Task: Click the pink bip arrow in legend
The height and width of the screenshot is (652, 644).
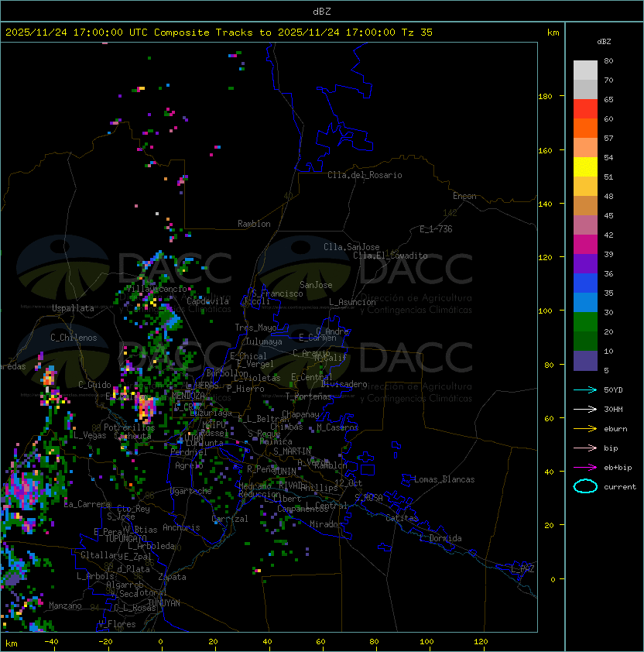Action: [585, 448]
